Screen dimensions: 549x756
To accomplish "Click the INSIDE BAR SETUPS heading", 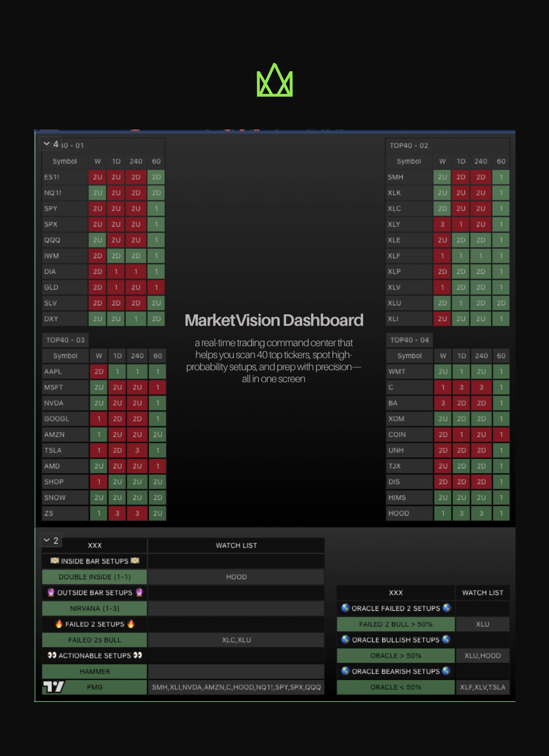I will tap(94, 561).
